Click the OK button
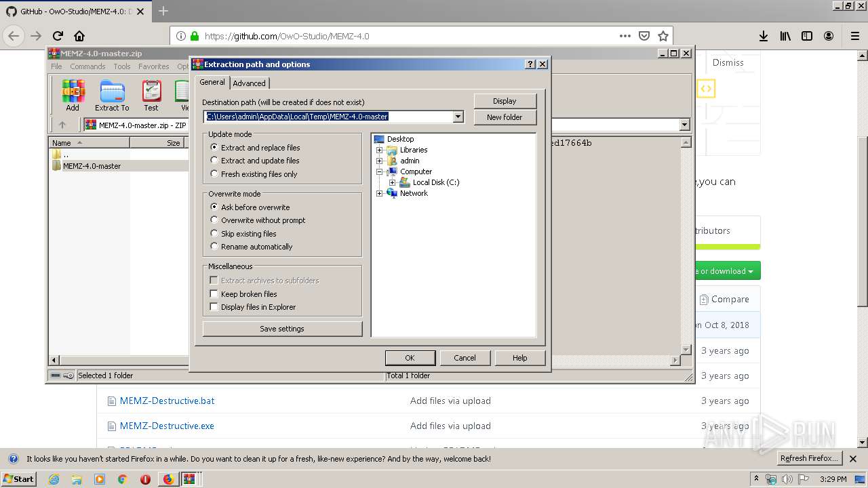Image resolution: width=868 pixels, height=488 pixels. coord(410,358)
